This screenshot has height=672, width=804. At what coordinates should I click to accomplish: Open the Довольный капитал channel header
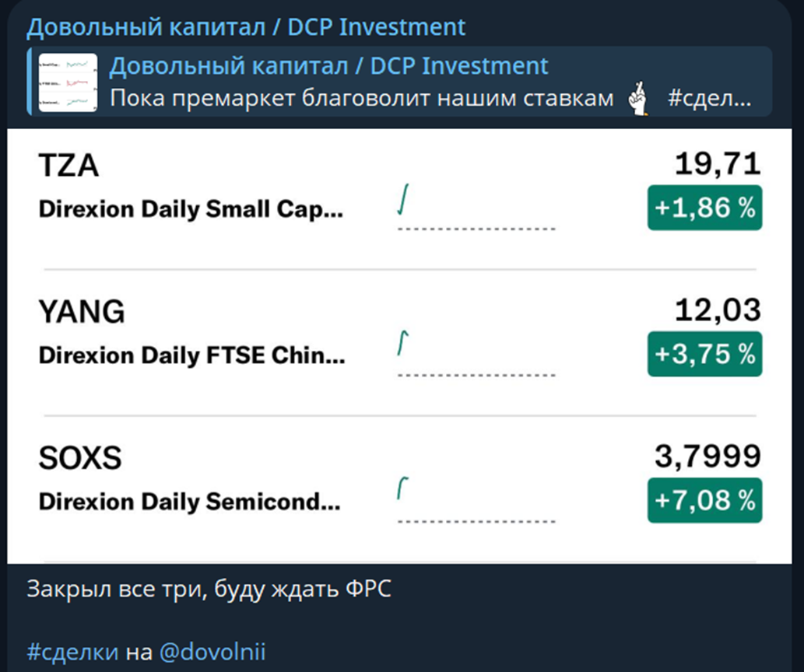pyautogui.click(x=246, y=26)
